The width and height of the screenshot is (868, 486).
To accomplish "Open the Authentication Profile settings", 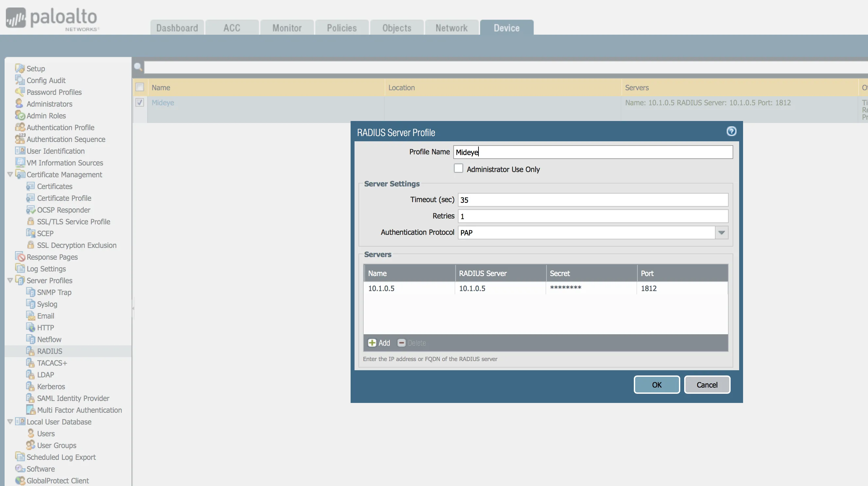I will (x=60, y=128).
